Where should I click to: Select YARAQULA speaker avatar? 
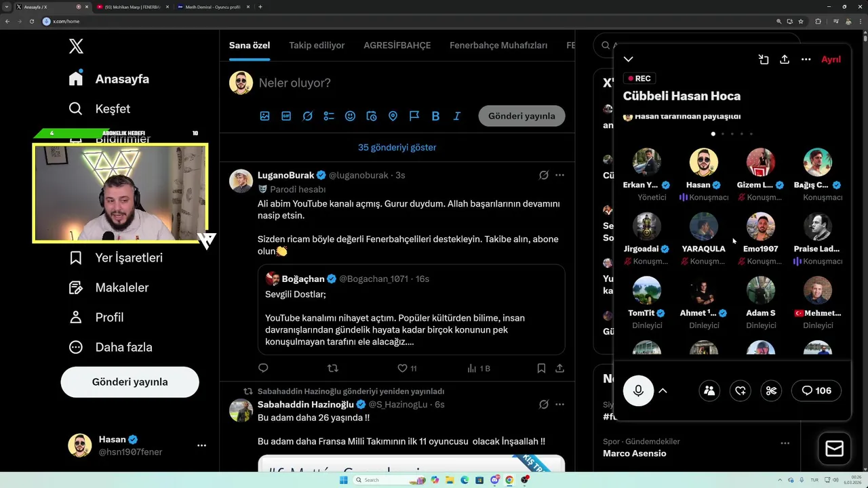click(703, 226)
